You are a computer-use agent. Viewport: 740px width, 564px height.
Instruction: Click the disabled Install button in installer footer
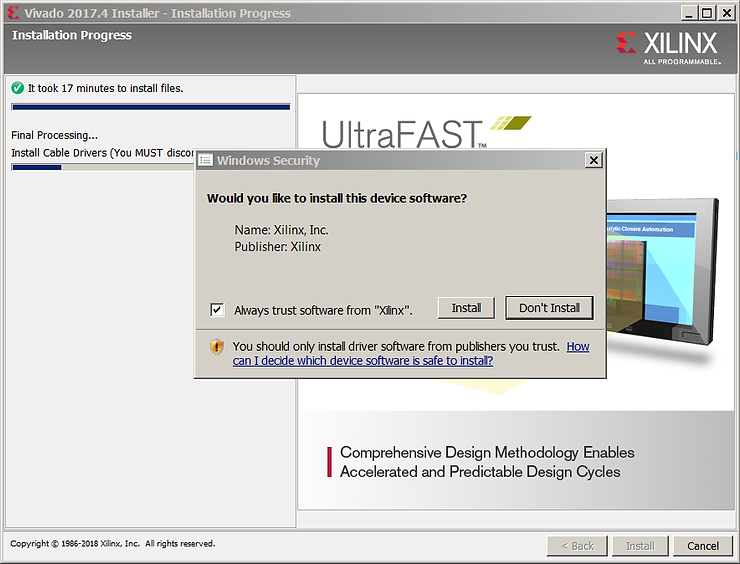(x=640, y=546)
